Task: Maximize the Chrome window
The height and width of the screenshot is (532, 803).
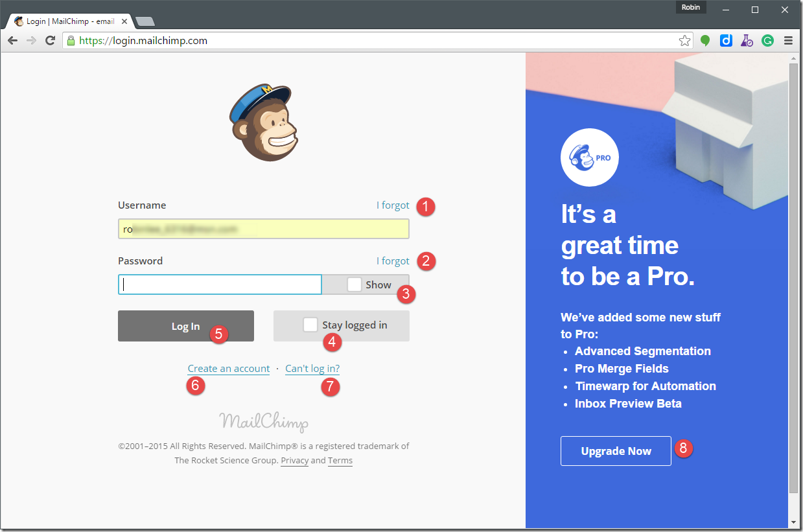Action: click(x=755, y=9)
